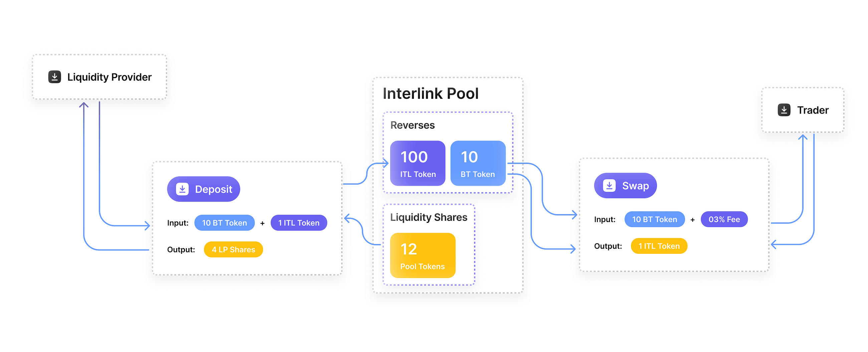Click the Input: label in Swap box
Screen dimensions: 868x352
pos(605,219)
